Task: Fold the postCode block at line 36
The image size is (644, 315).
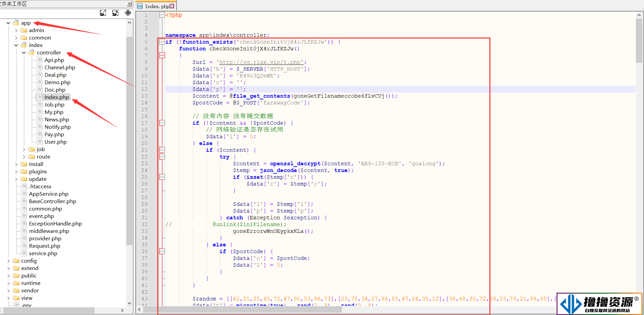Action: click(x=162, y=251)
